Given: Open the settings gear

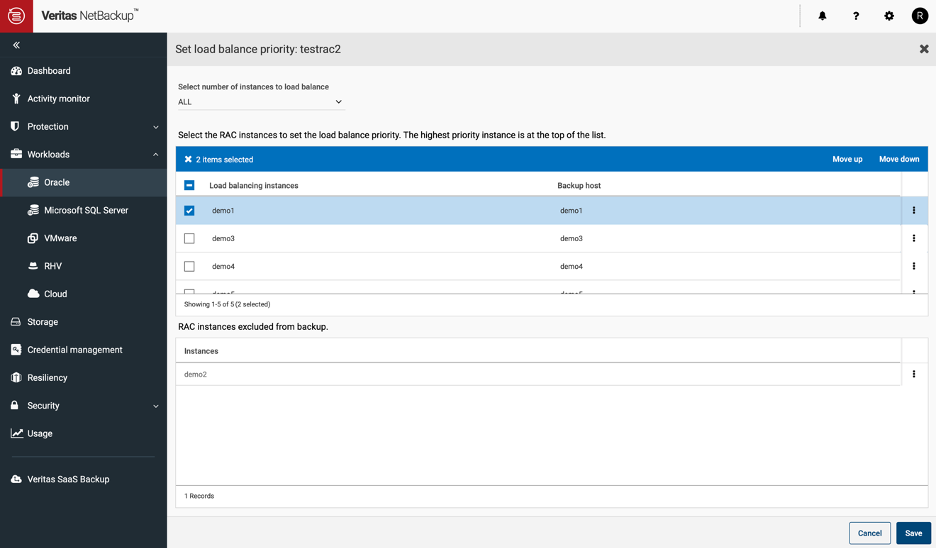Looking at the screenshot, I should [x=889, y=16].
